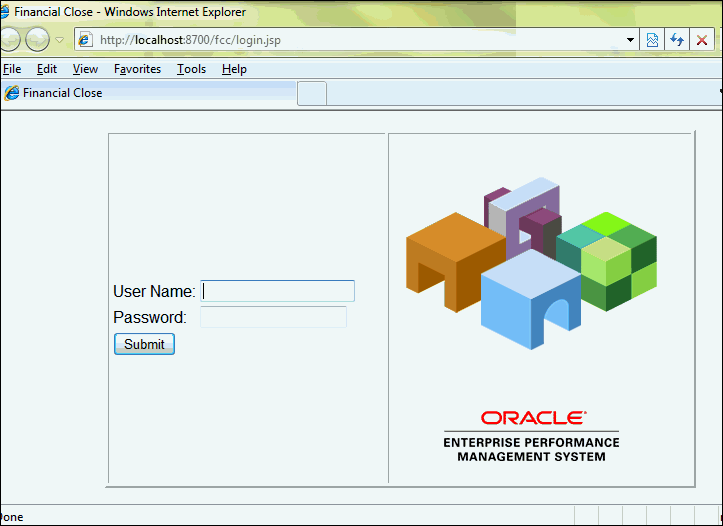Open a new blank tab

tap(312, 94)
